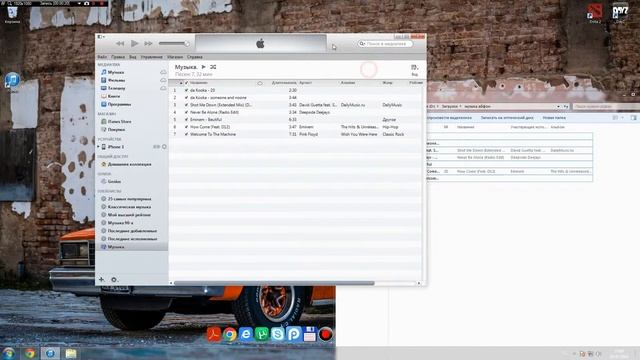Image resolution: width=640 pixels, height=360 pixels.
Task: Click the iTunes play button in toolbar
Action: 134,43
